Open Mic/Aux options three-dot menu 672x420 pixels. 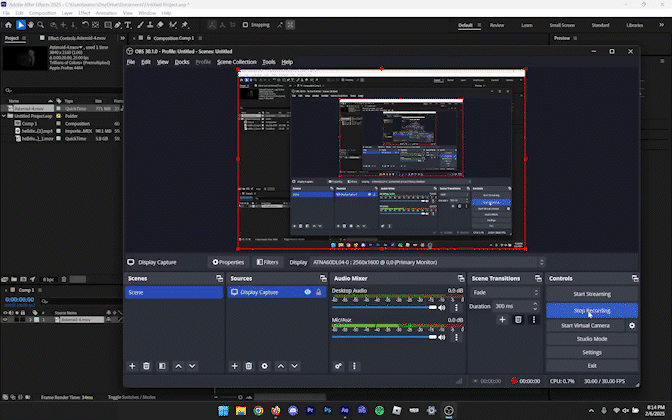click(456, 337)
